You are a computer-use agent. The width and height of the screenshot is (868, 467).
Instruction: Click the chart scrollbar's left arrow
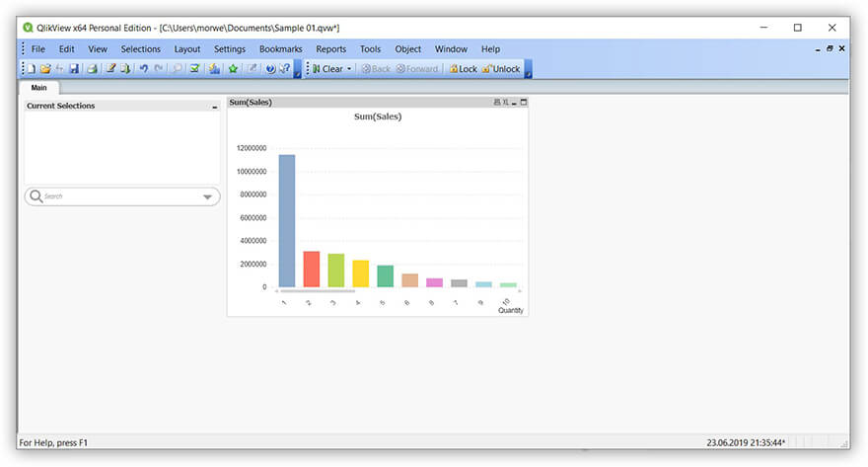coord(277,291)
